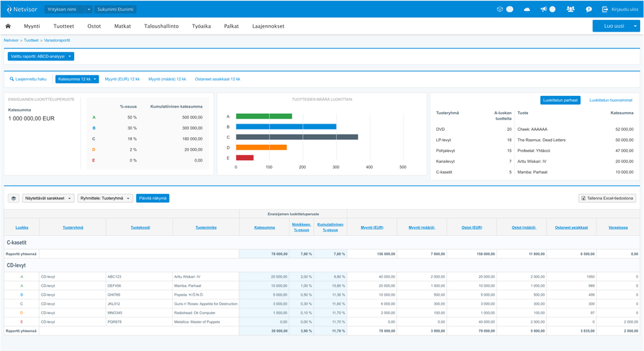
Task: Click Tallenna Excel-tiedostona button
Action: (607, 198)
